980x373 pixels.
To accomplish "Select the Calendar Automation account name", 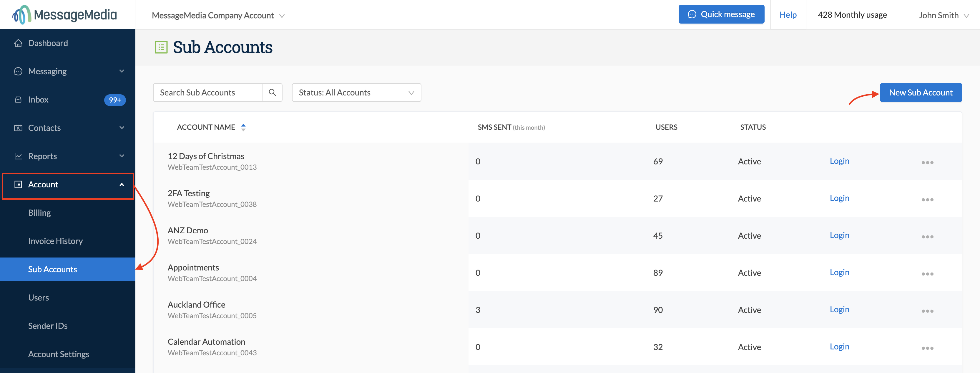I will (206, 342).
